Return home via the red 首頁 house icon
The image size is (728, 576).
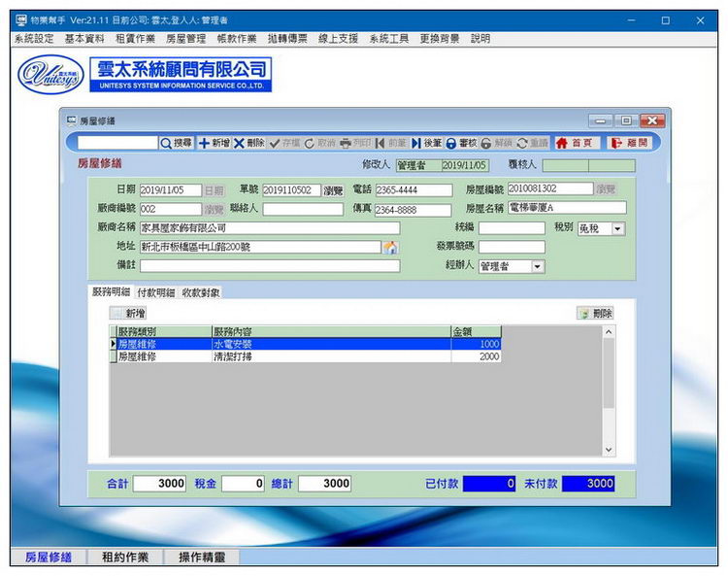point(574,143)
